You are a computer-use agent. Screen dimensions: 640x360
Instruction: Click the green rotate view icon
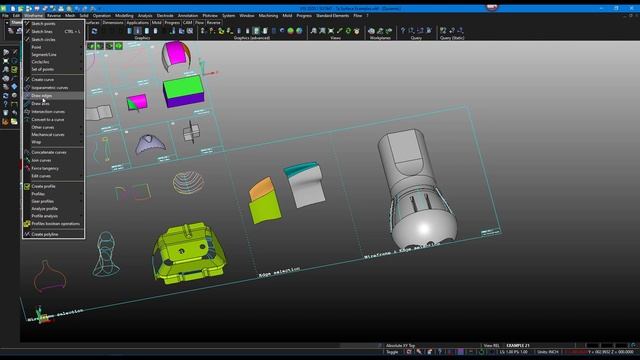point(348,31)
